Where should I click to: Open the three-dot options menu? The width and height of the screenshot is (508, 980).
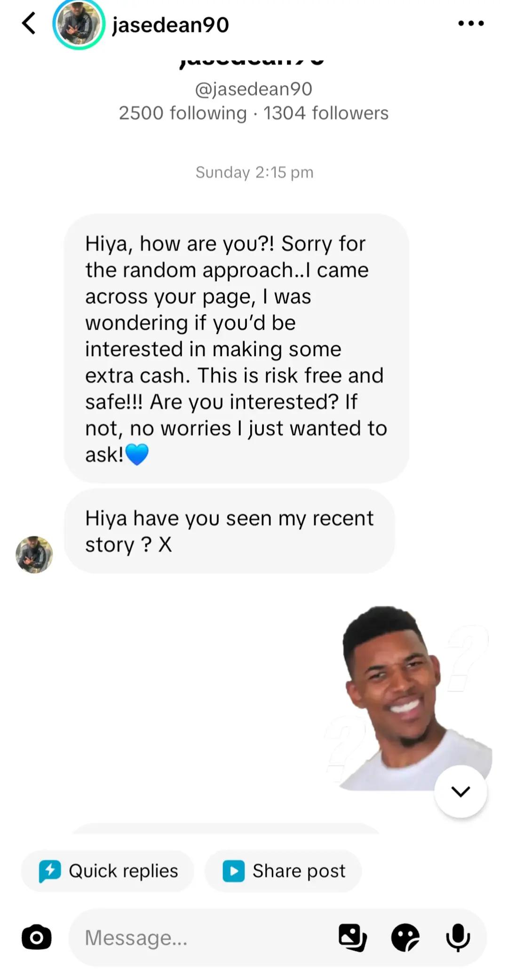point(471,23)
